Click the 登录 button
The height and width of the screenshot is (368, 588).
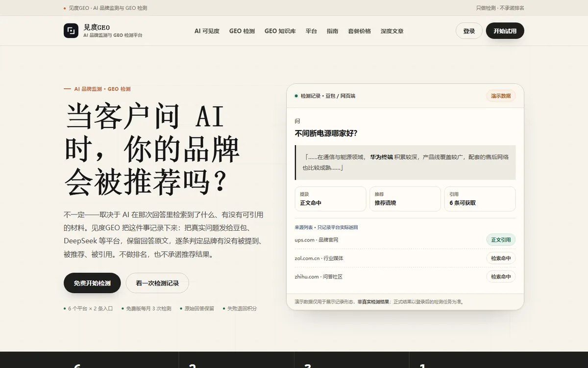pyautogui.click(x=469, y=31)
